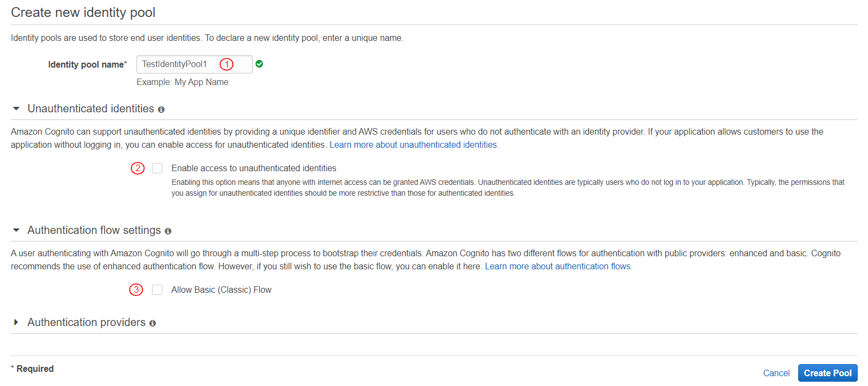Enable access to unauthenticated identities checkbox
This screenshot has width=868, height=386.
click(x=157, y=168)
